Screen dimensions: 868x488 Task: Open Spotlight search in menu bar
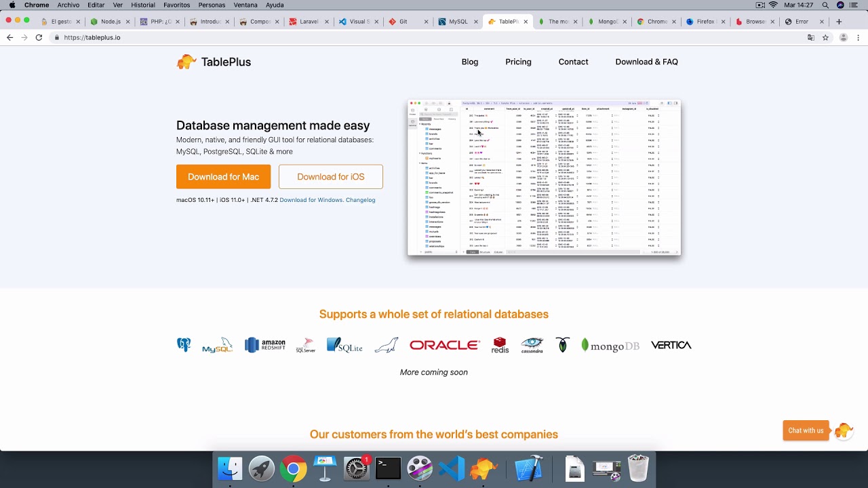pyautogui.click(x=825, y=5)
